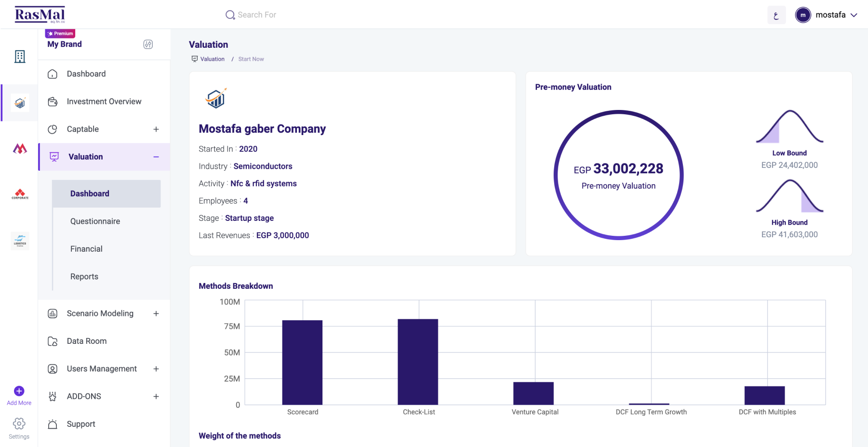Open Investment Overview menu item
The height and width of the screenshot is (447, 868).
104,101
